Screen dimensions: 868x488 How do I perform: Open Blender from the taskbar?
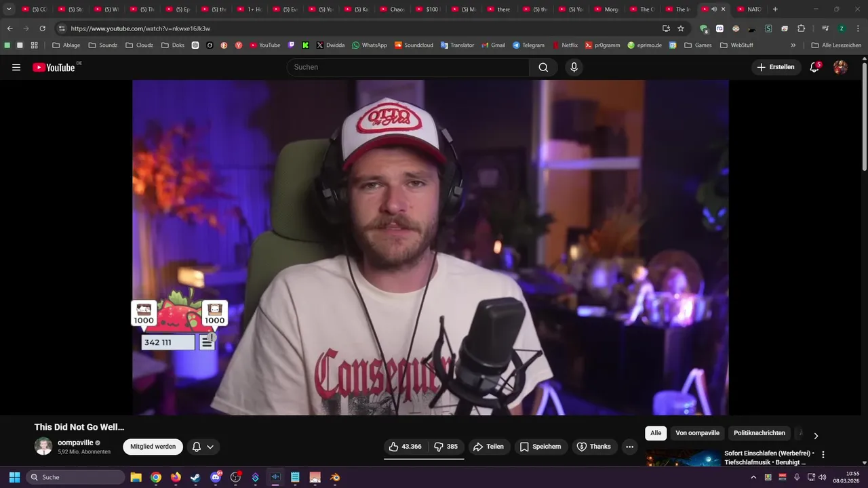pos(335,477)
